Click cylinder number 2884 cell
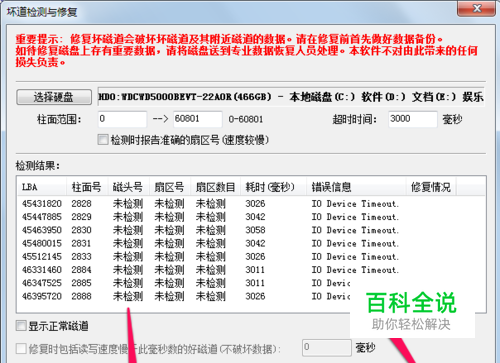Viewport: 500px width, 363px height. click(81, 270)
